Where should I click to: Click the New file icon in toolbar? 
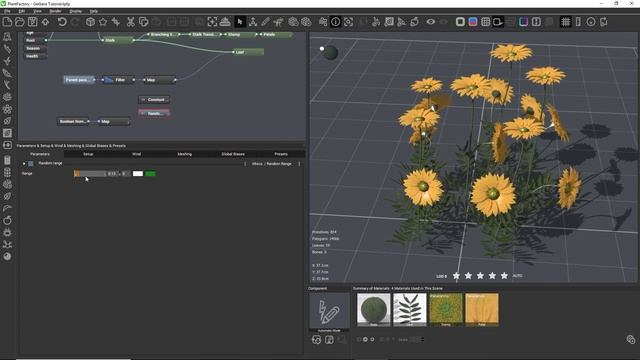tap(7, 22)
